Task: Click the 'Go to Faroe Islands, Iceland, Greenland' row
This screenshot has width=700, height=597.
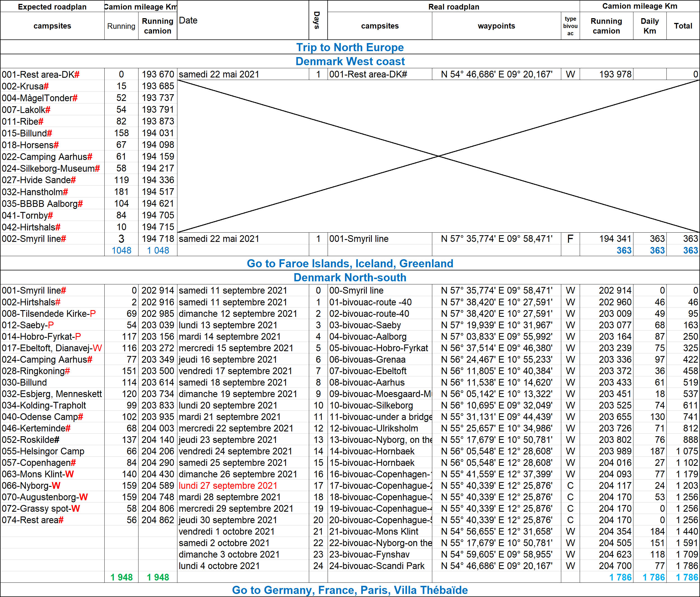Action: coord(350,263)
